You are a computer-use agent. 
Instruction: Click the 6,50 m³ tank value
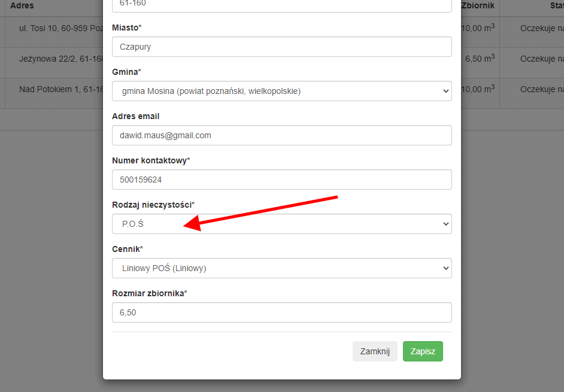point(480,58)
